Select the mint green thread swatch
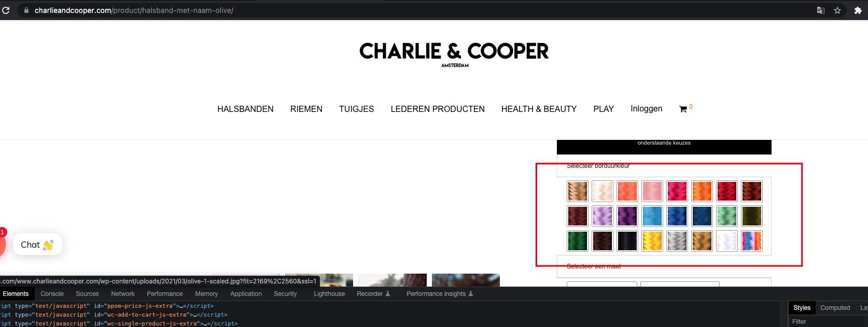Image resolution: width=868 pixels, height=327 pixels. (x=727, y=216)
